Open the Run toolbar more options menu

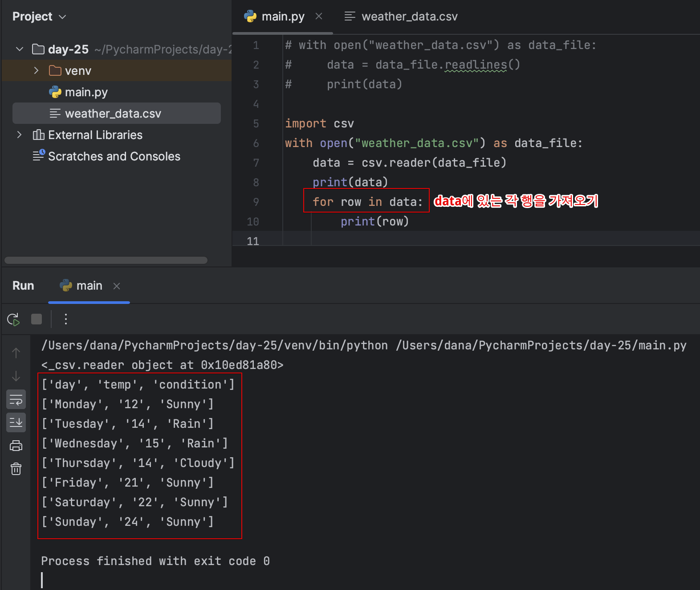tap(66, 319)
